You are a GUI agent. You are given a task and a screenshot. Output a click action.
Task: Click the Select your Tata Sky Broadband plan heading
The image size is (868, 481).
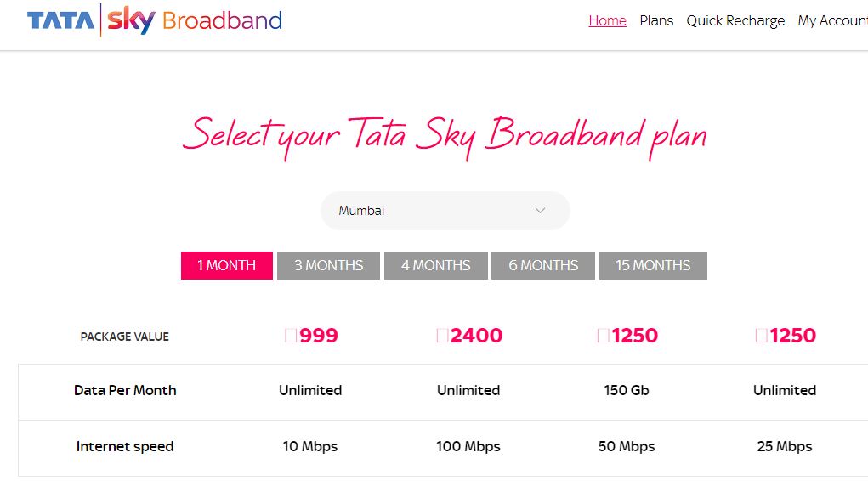click(x=444, y=136)
